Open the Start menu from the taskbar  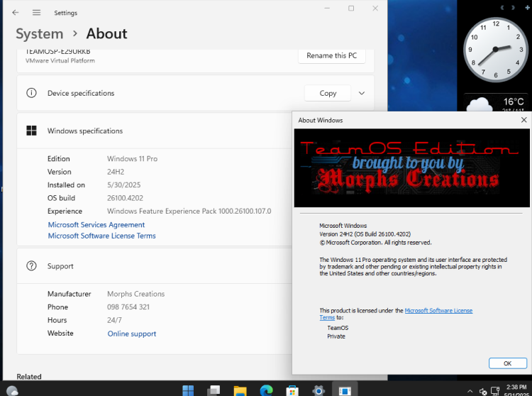click(x=188, y=390)
